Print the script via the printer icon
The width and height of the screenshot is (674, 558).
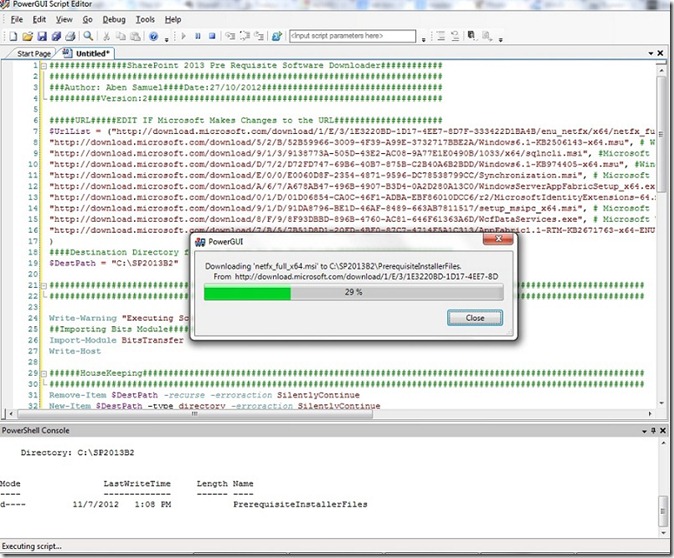click(70, 37)
